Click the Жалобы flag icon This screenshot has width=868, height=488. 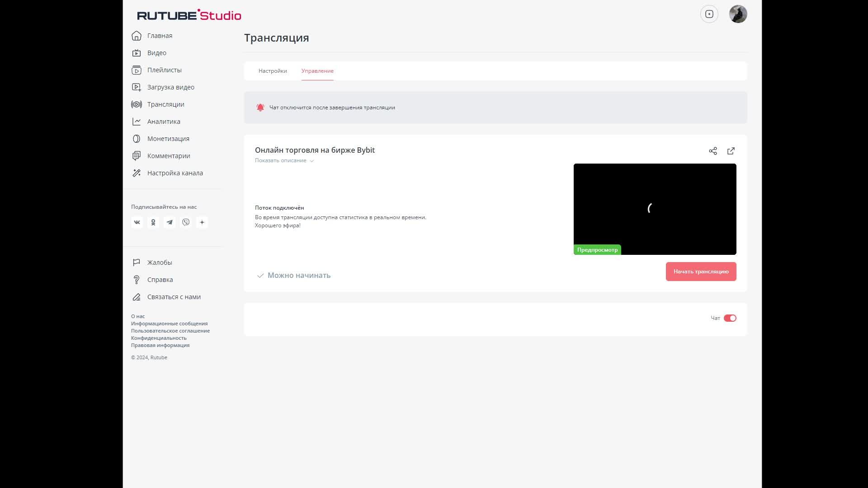coord(137,263)
